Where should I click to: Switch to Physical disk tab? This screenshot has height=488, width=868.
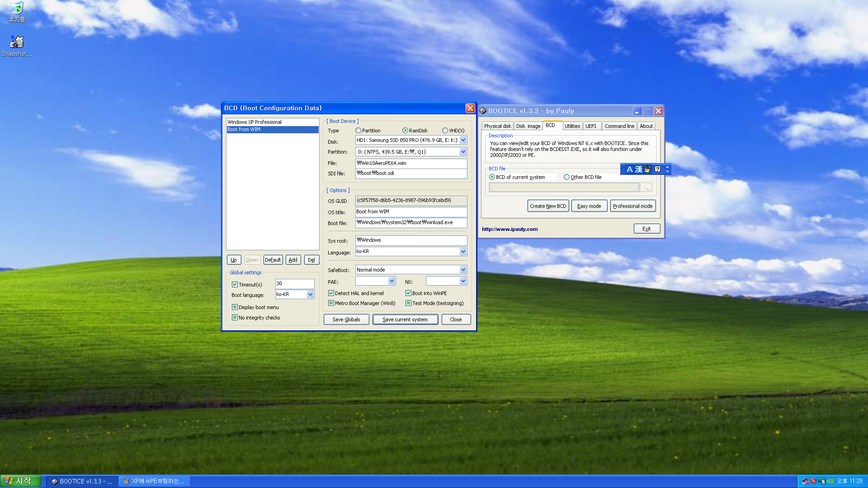pyautogui.click(x=497, y=126)
